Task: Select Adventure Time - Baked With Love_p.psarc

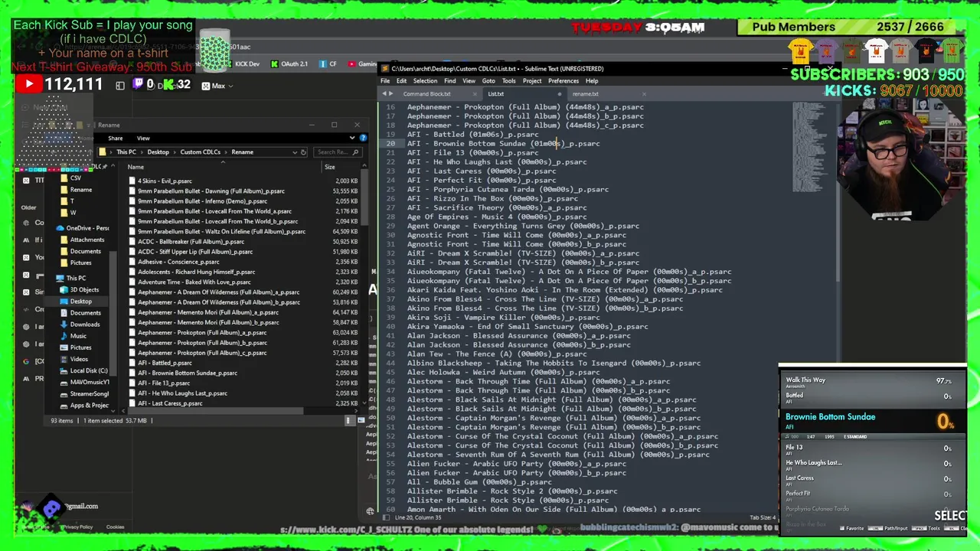Action: [194, 282]
